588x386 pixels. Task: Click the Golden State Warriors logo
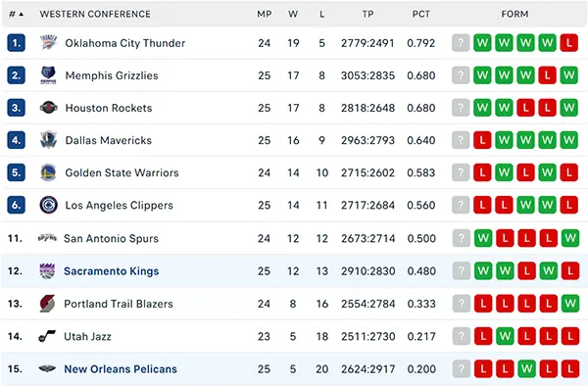pos(48,172)
